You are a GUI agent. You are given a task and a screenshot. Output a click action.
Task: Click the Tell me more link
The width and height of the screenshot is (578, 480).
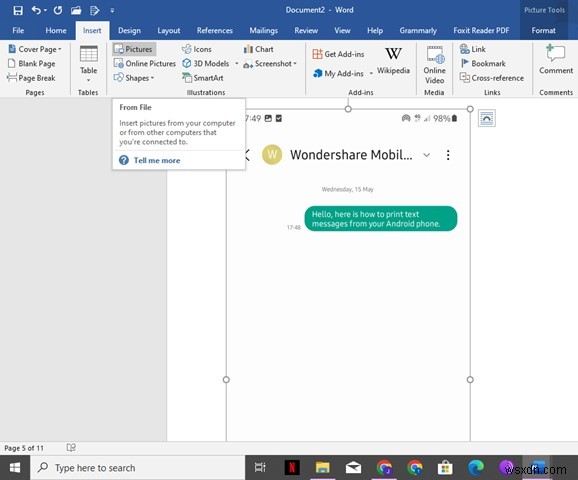(x=157, y=160)
